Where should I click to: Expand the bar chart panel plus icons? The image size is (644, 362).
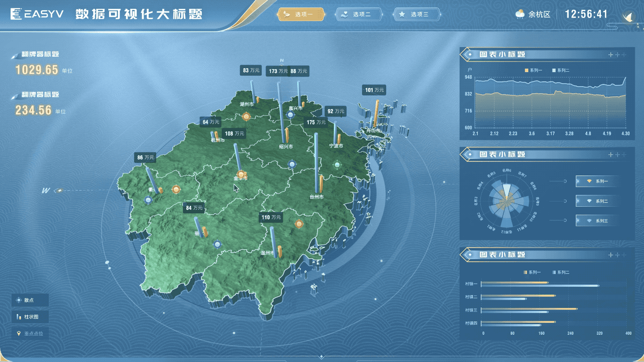click(x=617, y=255)
